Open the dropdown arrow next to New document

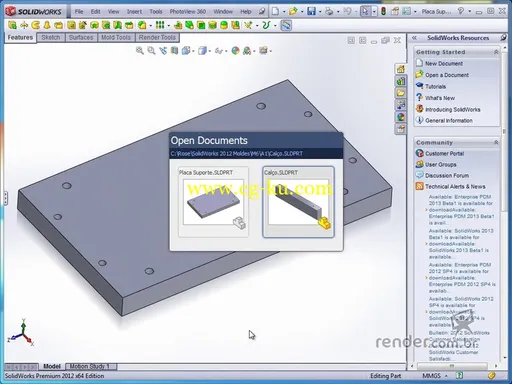(x=284, y=12)
